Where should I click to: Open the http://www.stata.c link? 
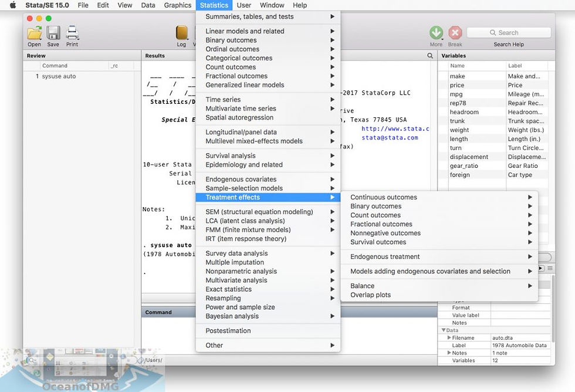coord(395,129)
